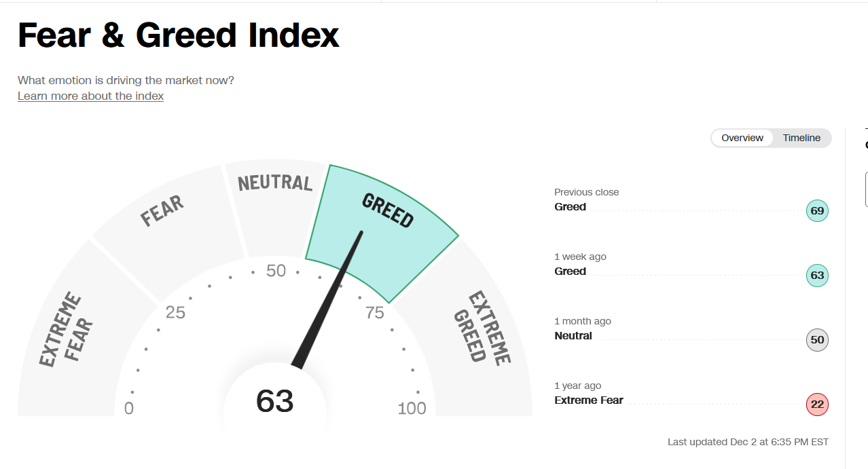The image size is (868, 469).
Task: Open the 'Learn more about the index' link
Action: pyautogui.click(x=90, y=96)
